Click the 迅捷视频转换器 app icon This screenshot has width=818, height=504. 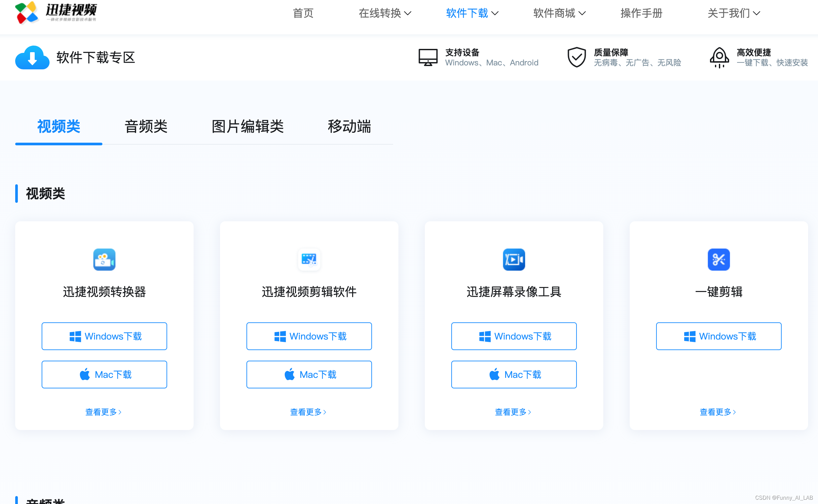point(104,259)
